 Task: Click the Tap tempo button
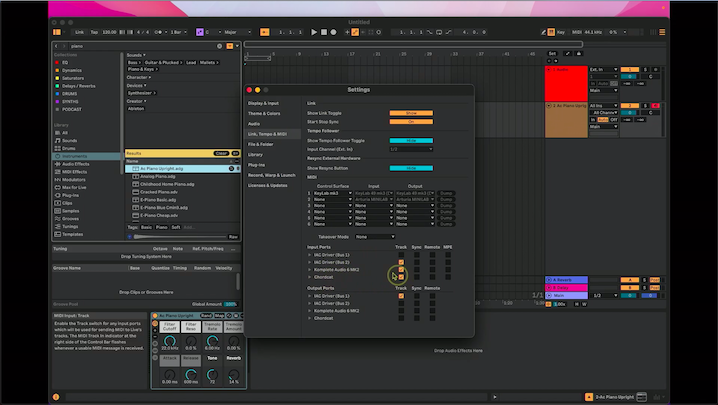tap(94, 32)
